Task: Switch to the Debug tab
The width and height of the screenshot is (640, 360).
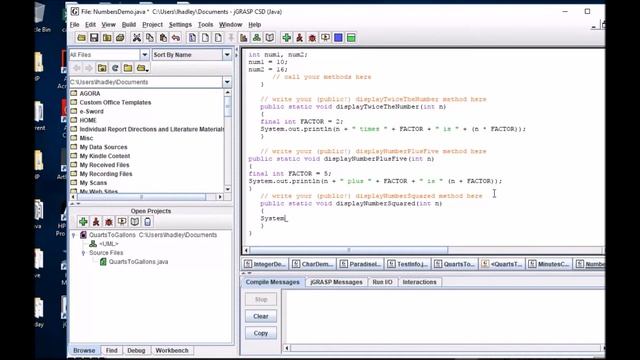Action: tap(136, 350)
